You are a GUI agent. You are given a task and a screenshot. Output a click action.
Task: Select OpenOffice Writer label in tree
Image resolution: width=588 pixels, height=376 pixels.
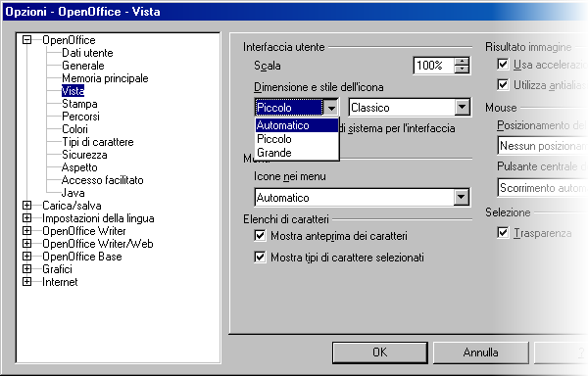tap(84, 231)
